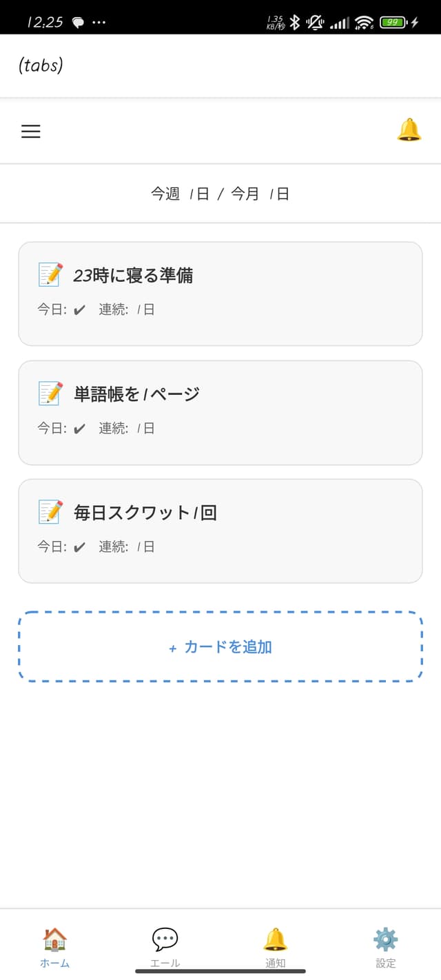Tap the memo icon on 23時に寝る準備 card
Viewport: 441px width, 980px height.
(51, 274)
